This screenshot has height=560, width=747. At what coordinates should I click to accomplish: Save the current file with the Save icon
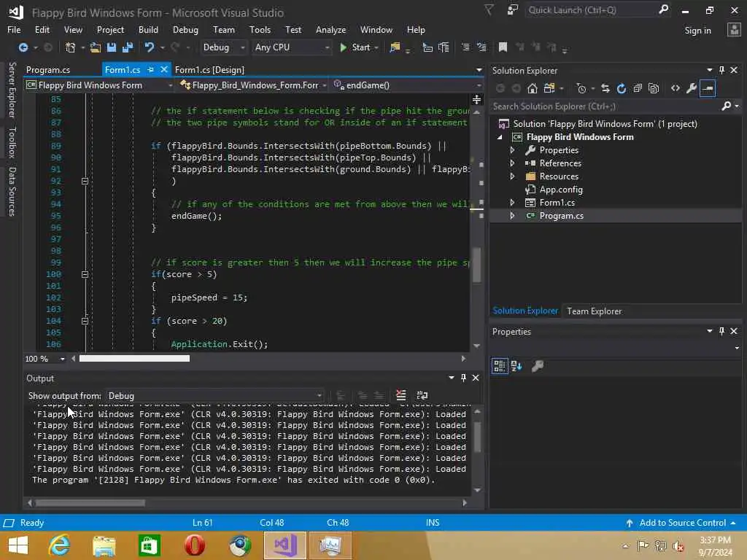coord(112,47)
